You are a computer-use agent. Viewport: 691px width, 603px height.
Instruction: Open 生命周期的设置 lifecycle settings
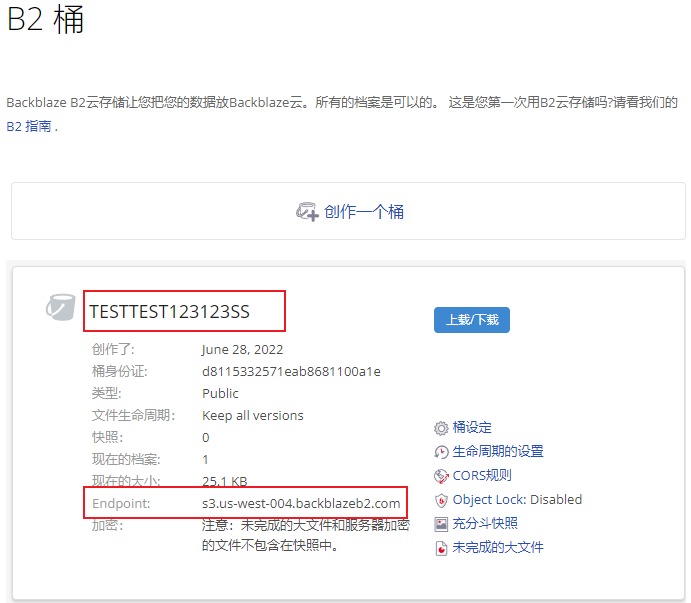498,452
